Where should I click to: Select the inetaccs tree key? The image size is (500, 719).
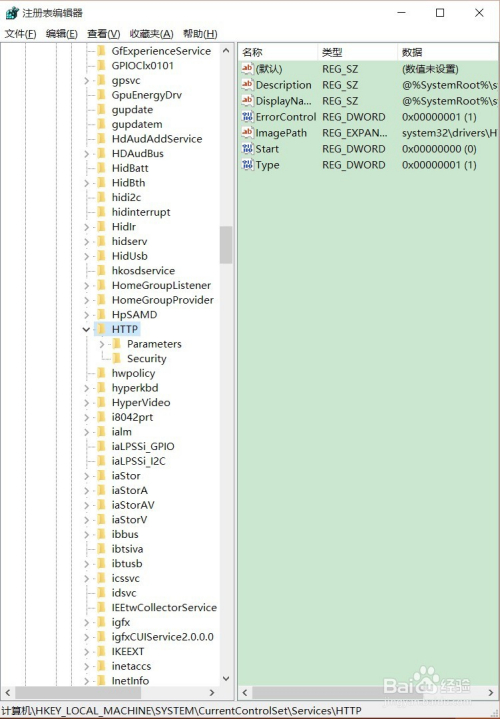pos(131,666)
